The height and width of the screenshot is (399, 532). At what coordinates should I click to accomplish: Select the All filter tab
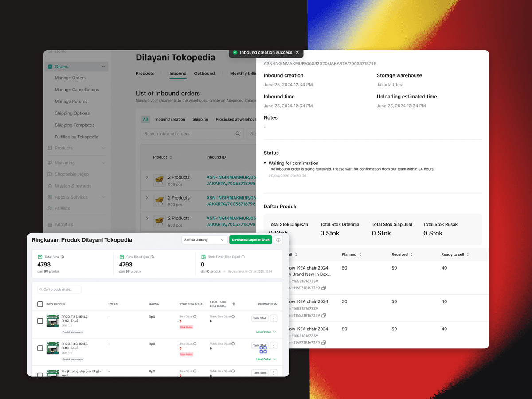(x=145, y=119)
